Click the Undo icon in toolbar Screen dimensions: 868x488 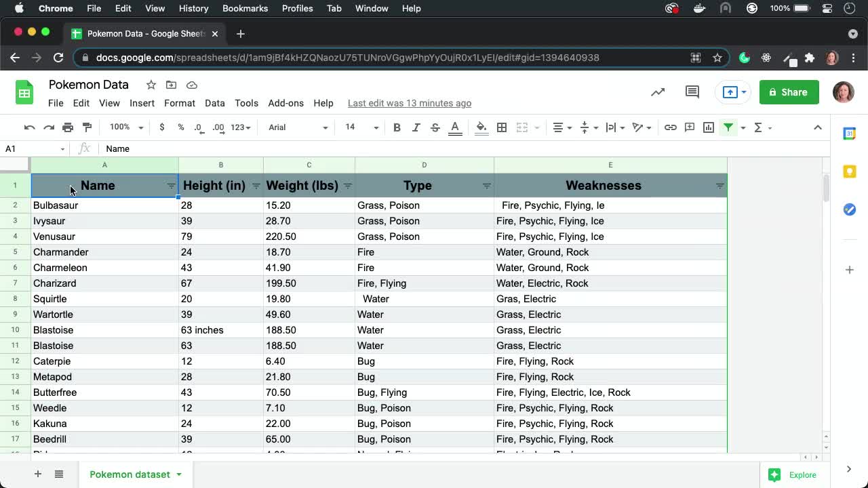[29, 127]
